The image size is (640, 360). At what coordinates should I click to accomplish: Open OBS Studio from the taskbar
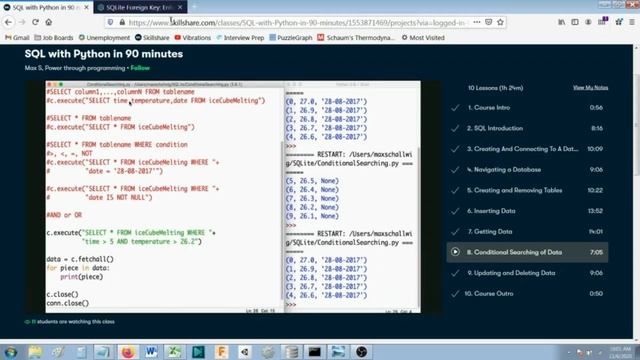click(361, 352)
